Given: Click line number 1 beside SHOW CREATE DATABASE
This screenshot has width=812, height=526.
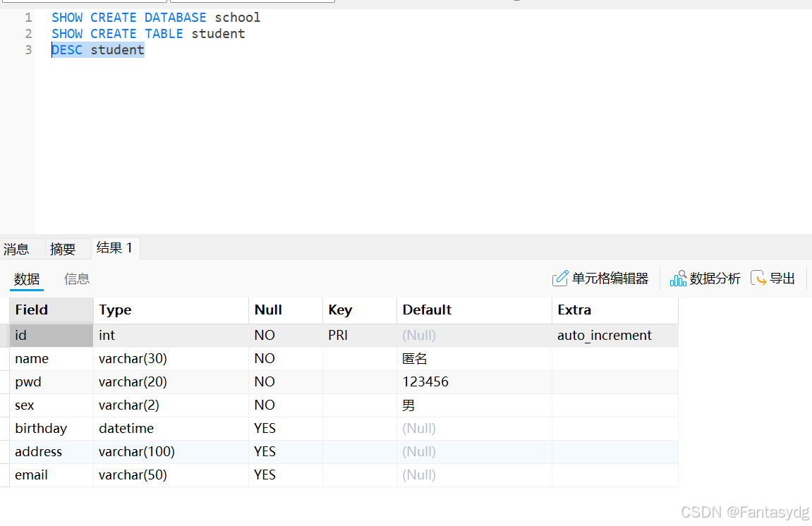Looking at the screenshot, I should point(28,17).
